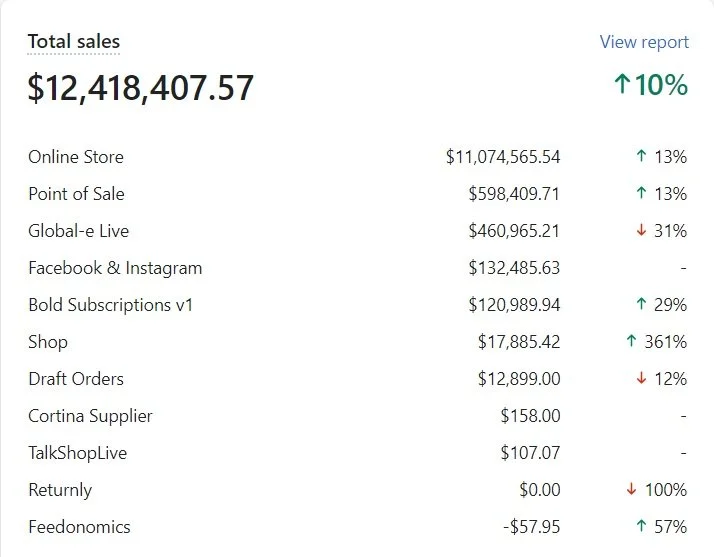Viewport: 714px width, 557px height.
Task: Select the Online Store channel row
Action: (x=76, y=157)
